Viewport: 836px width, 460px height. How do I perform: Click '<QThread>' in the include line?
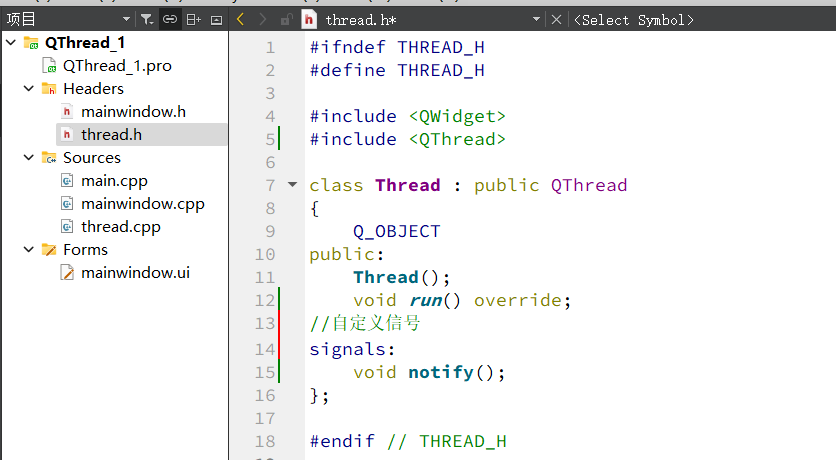pyautogui.click(x=457, y=139)
